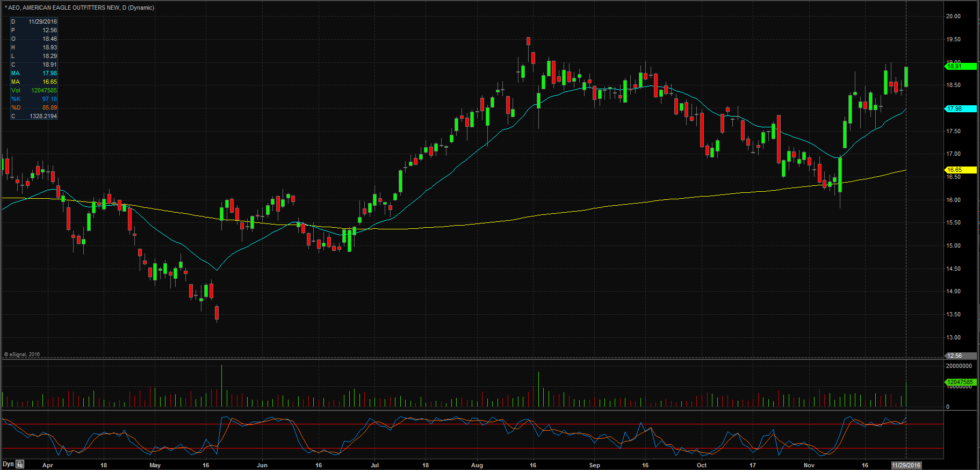Click the Dyn time template label
The width and height of the screenshot is (980, 470).
click(8, 464)
